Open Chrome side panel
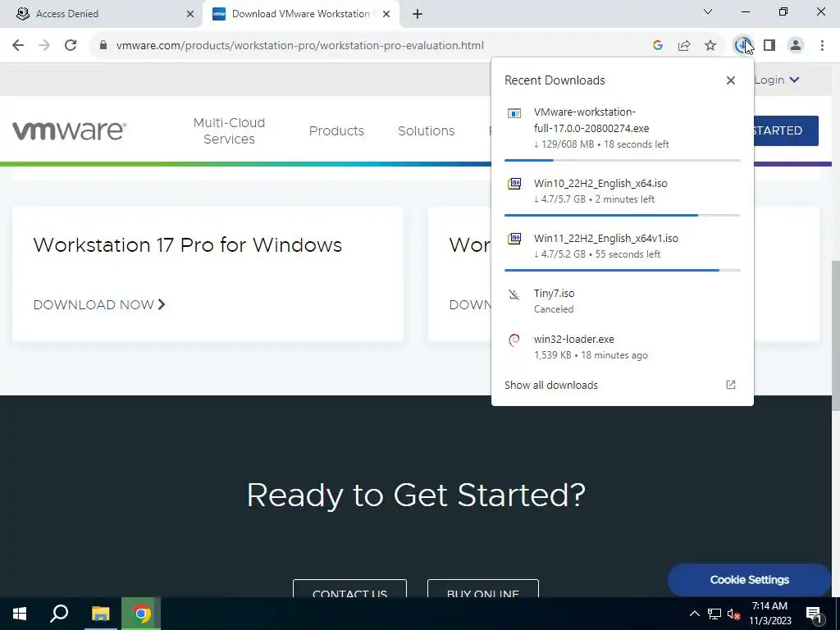 pos(769,46)
